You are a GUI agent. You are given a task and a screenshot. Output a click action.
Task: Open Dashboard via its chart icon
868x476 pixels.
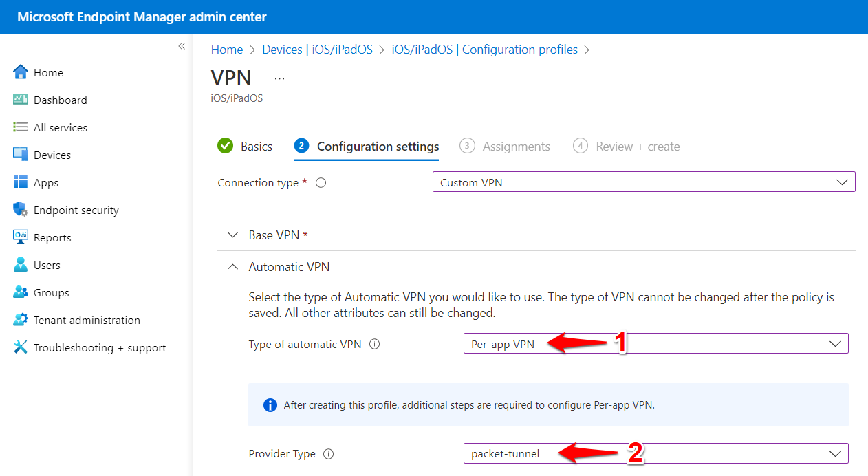pos(21,100)
